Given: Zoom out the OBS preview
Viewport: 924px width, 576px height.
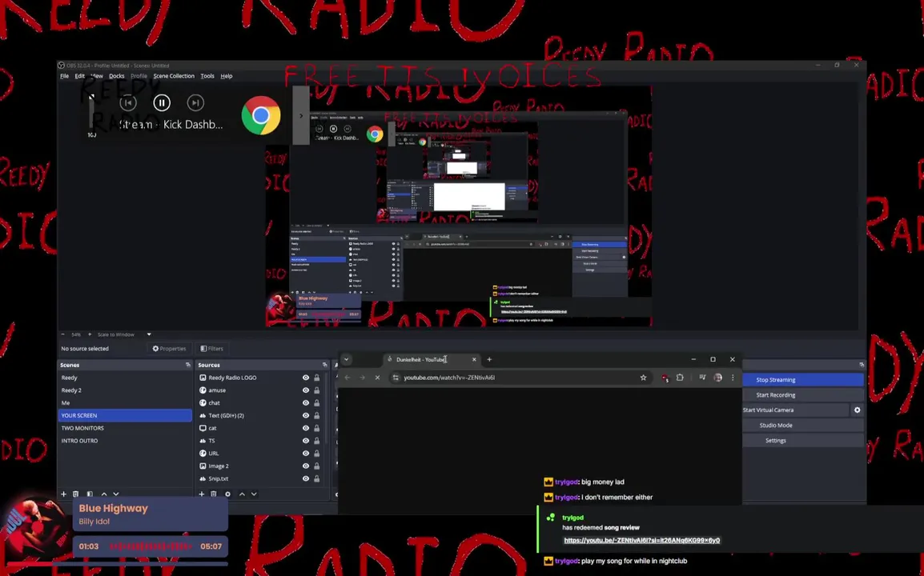Looking at the screenshot, I should [63, 334].
